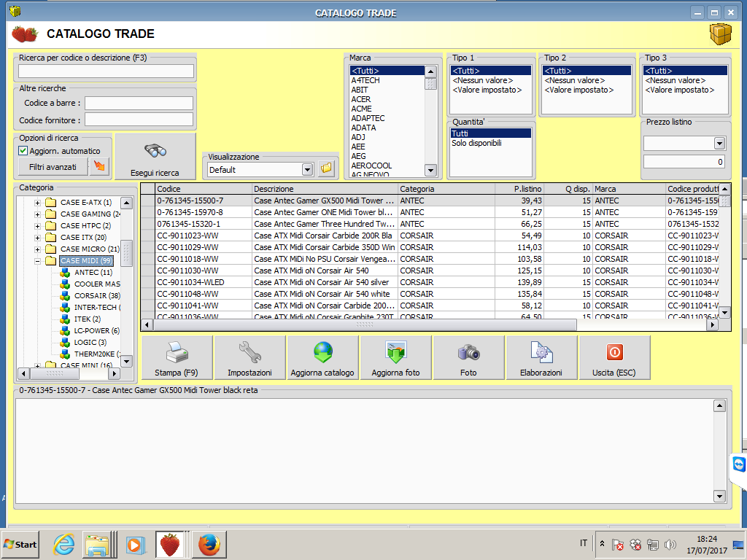Open Elaborazioni document gear button
The image size is (747, 560).
pyautogui.click(x=541, y=357)
